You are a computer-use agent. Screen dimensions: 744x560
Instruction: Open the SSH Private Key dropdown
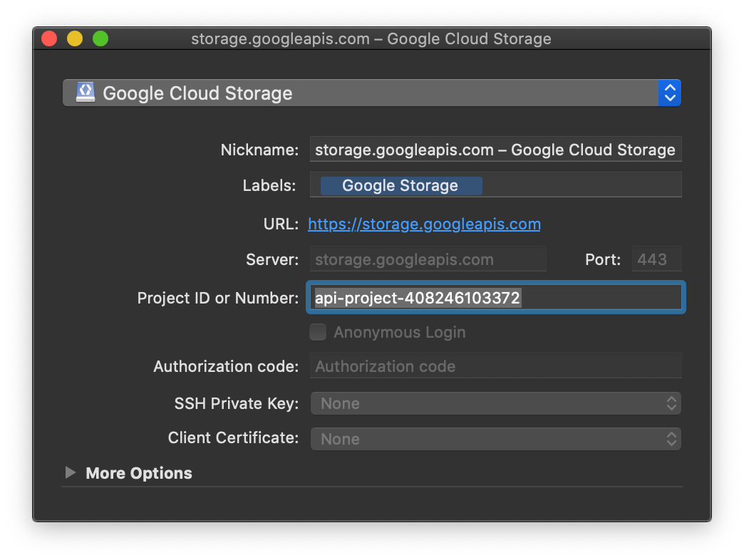[495, 403]
